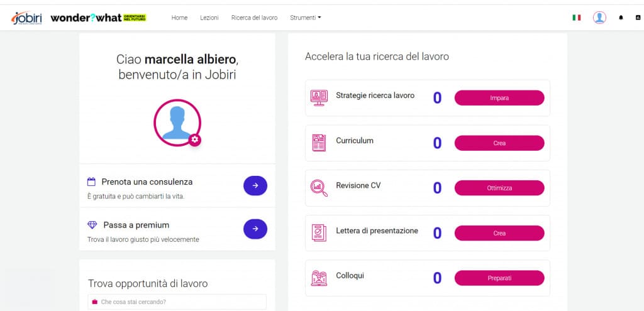This screenshot has width=644, height=311.
Task: Click the rightmost icon in the top bar
Action: (x=638, y=18)
